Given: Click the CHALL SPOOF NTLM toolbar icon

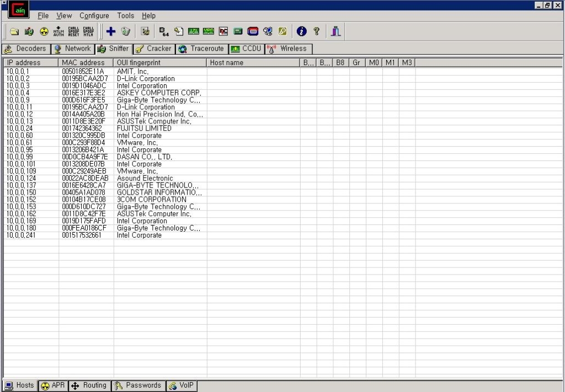Looking at the screenshot, I should [x=88, y=31].
